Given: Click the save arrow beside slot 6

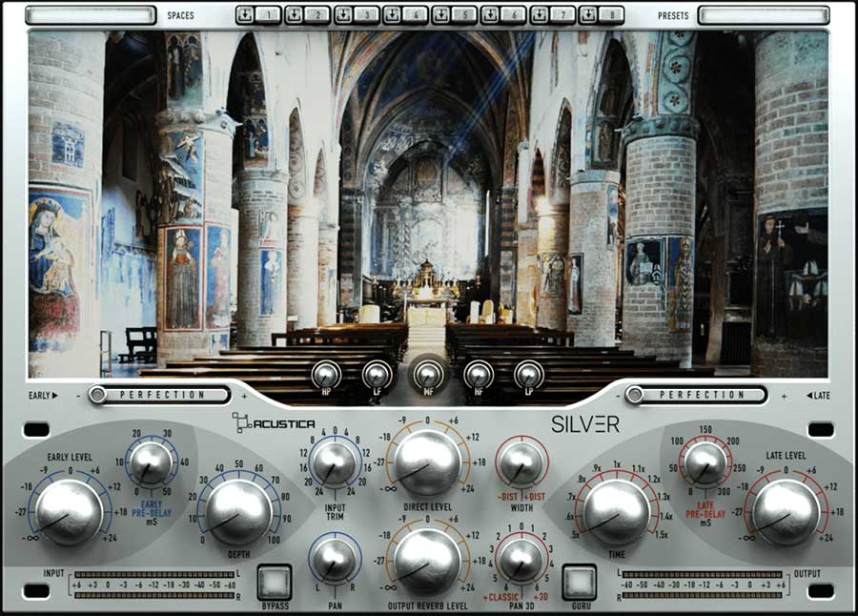Looking at the screenshot, I should (490, 15).
